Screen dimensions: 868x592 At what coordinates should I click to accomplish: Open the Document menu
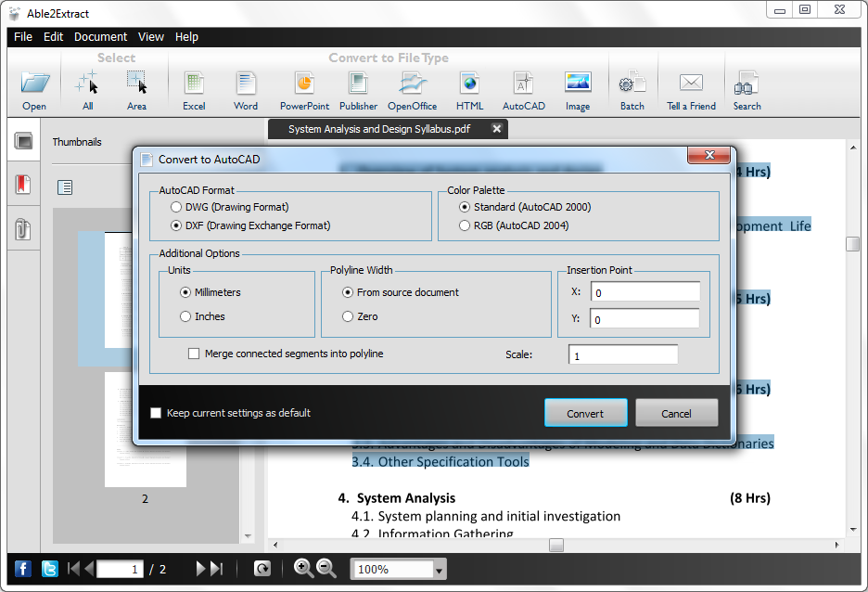pyautogui.click(x=100, y=37)
